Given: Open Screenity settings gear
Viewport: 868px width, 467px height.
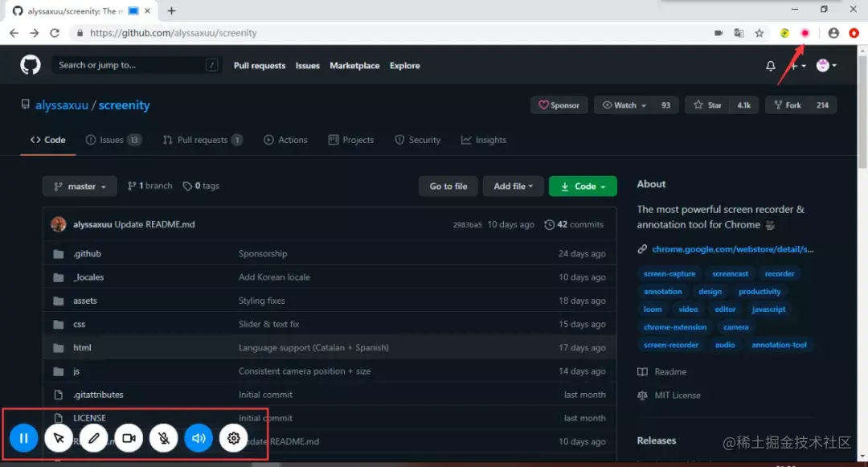Looking at the screenshot, I should (x=234, y=438).
